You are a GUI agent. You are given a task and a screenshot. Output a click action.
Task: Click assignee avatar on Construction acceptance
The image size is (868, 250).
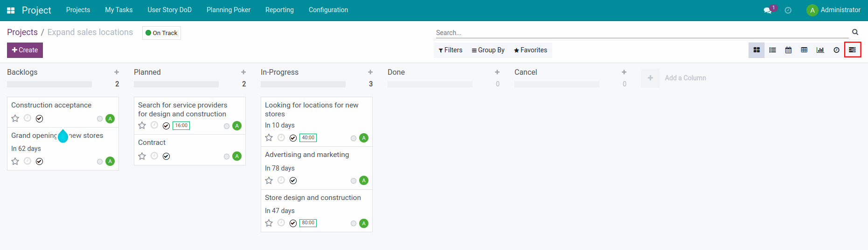[x=110, y=119]
